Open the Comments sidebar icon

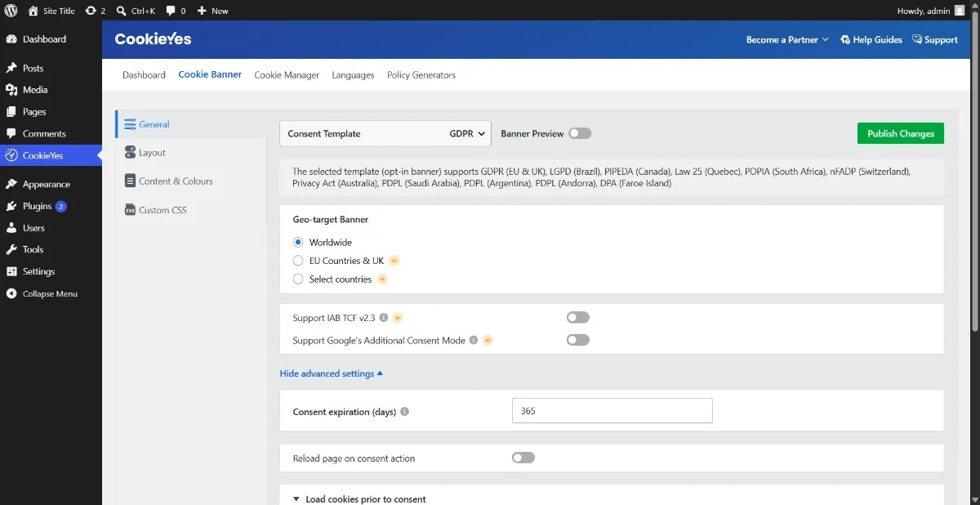tap(11, 134)
